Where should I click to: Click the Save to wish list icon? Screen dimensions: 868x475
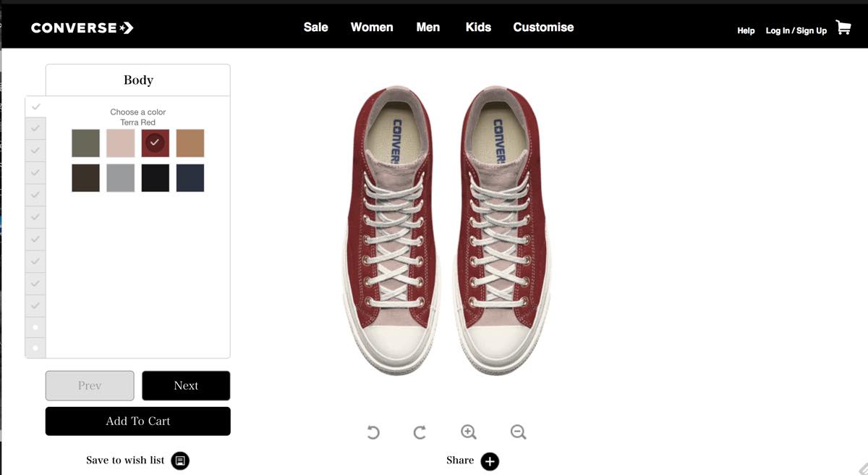tap(180, 461)
